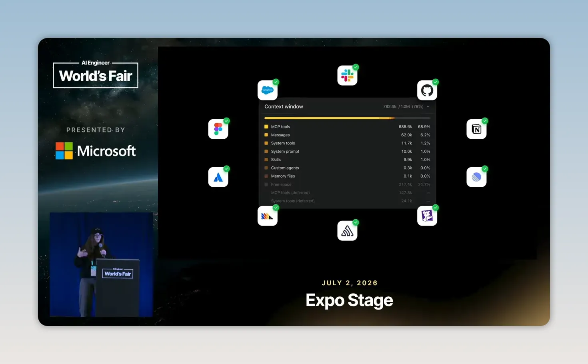Image resolution: width=588 pixels, height=364 pixels.
Task: Click the Atlassian icon
Action: [x=218, y=177]
